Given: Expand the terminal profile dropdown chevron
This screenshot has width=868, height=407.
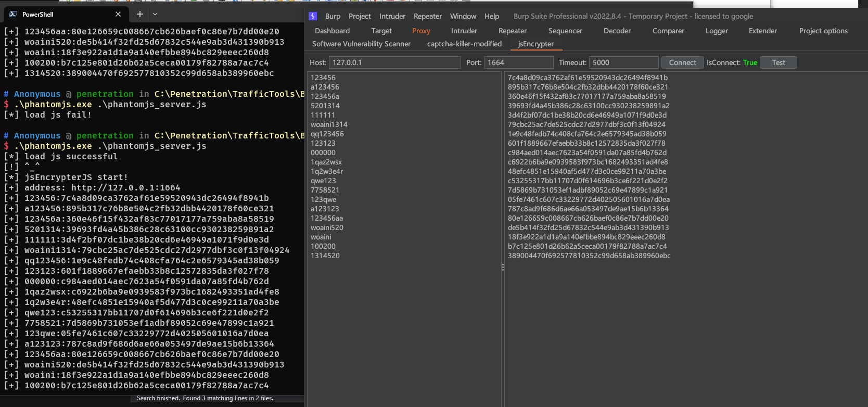Looking at the screenshot, I should pyautogui.click(x=155, y=14).
